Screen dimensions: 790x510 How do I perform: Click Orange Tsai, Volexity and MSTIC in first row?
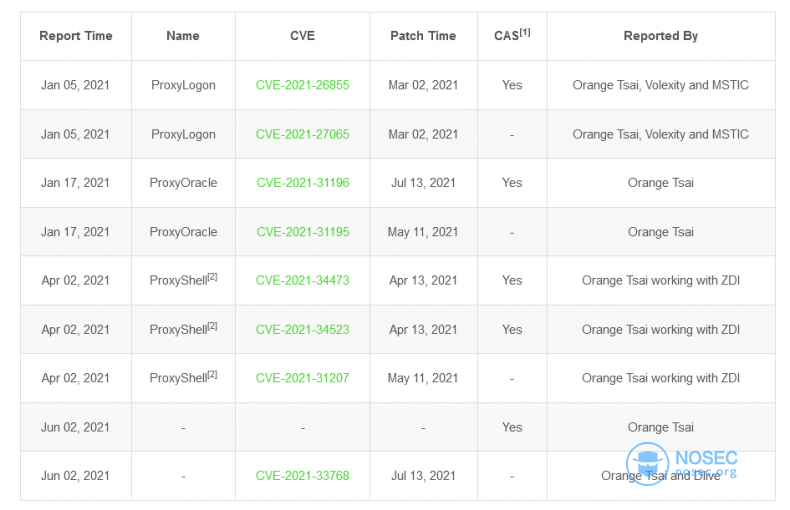click(x=661, y=85)
